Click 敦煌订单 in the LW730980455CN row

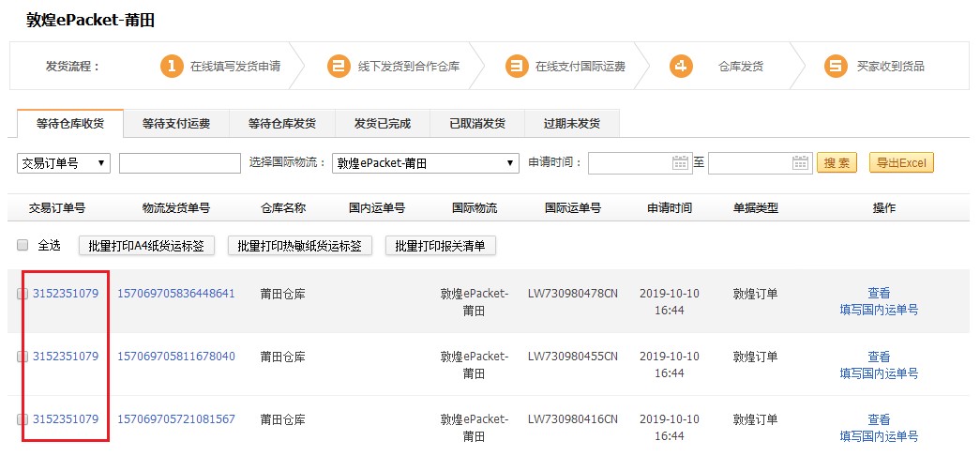coord(756,357)
